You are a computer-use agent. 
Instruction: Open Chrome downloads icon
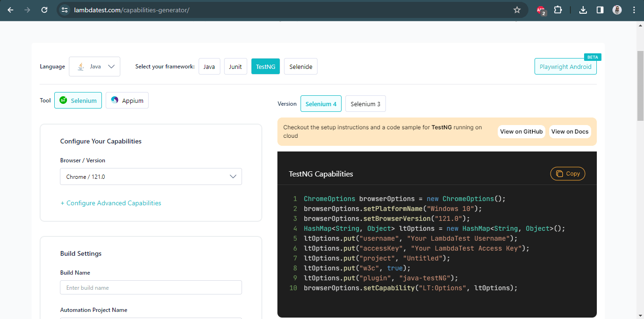[x=583, y=10]
